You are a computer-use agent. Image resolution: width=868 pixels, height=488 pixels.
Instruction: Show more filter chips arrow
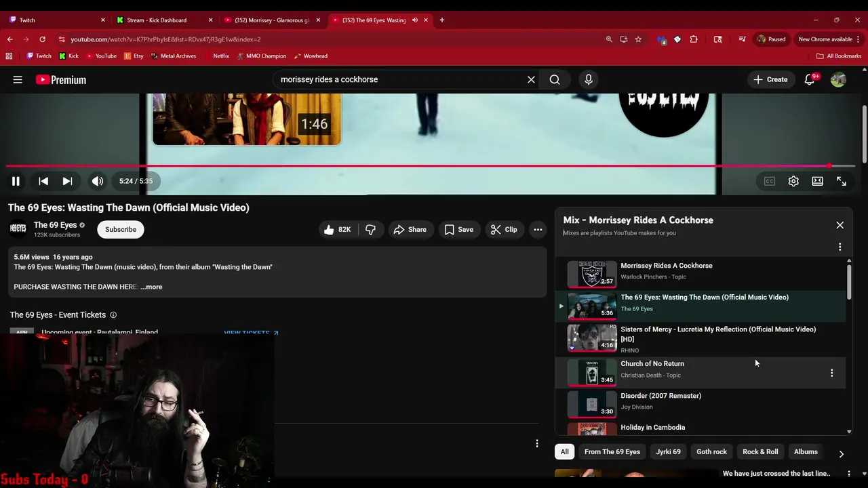coord(841,453)
